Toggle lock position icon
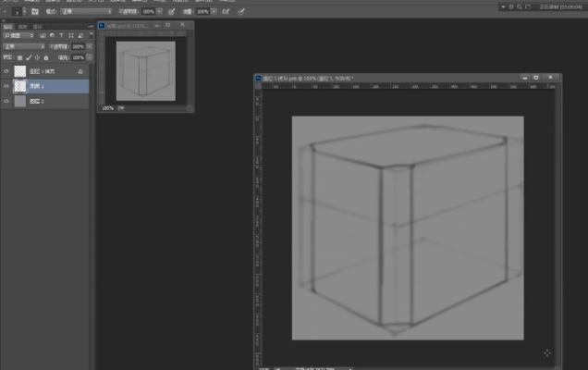This screenshot has width=588, height=370. pyautogui.click(x=37, y=57)
